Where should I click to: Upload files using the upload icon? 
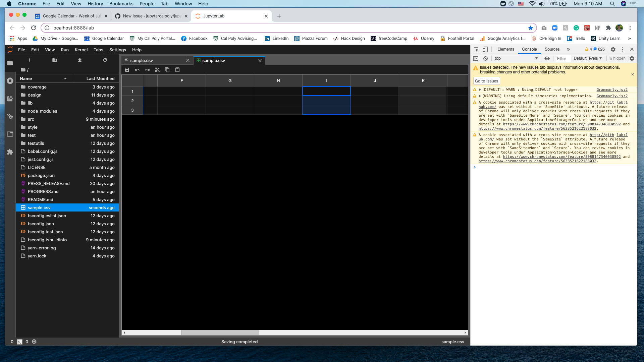80,60
